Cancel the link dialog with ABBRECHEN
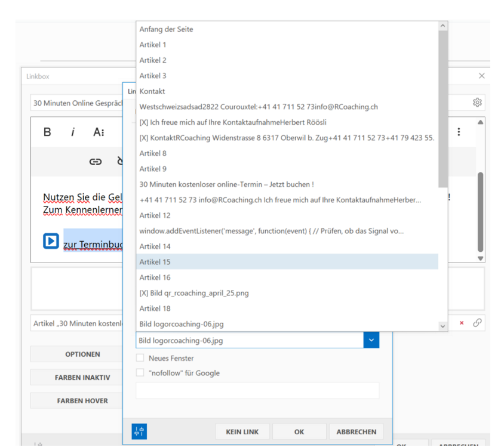This screenshot has height=448, width=504. tap(356, 432)
